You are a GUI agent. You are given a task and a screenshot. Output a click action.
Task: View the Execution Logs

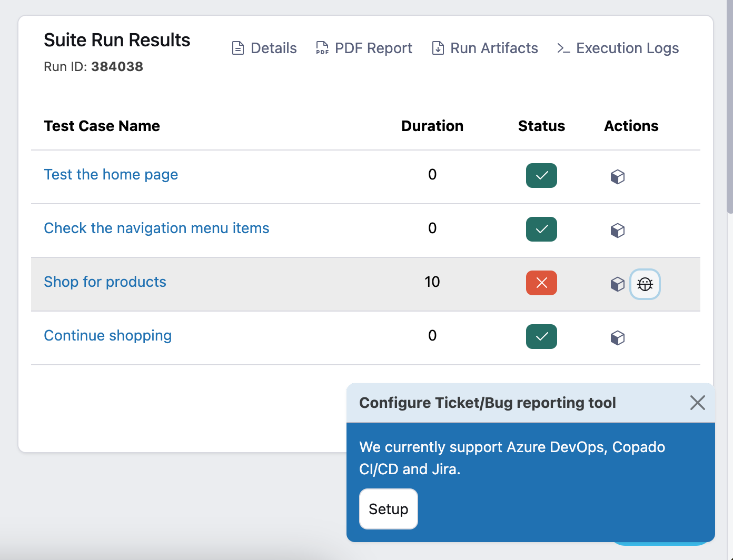(x=618, y=48)
